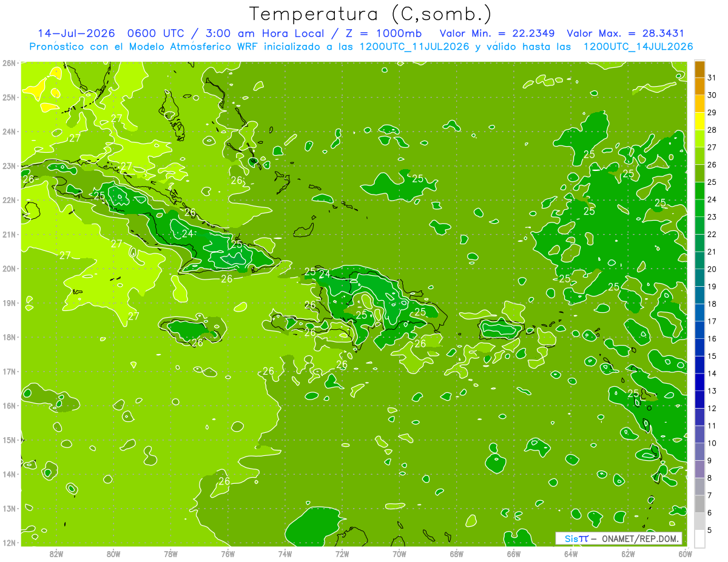Click the color bar label '15'

coord(712,356)
